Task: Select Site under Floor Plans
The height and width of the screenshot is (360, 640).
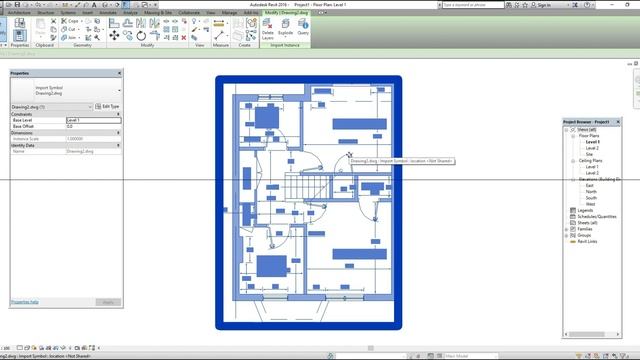Action: click(589, 154)
